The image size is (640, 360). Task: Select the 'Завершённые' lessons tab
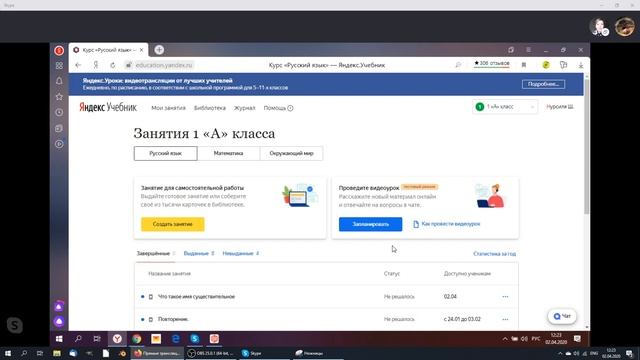(x=156, y=253)
